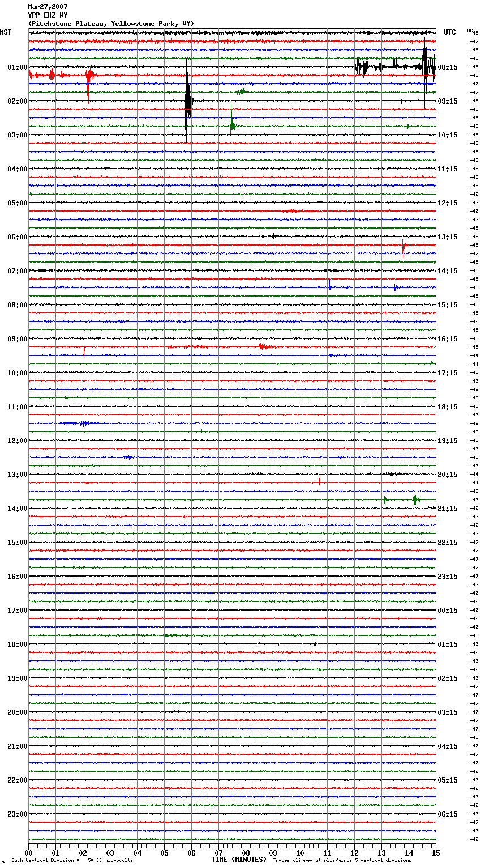Select the 03:00 MST row label

pyautogui.click(x=18, y=135)
